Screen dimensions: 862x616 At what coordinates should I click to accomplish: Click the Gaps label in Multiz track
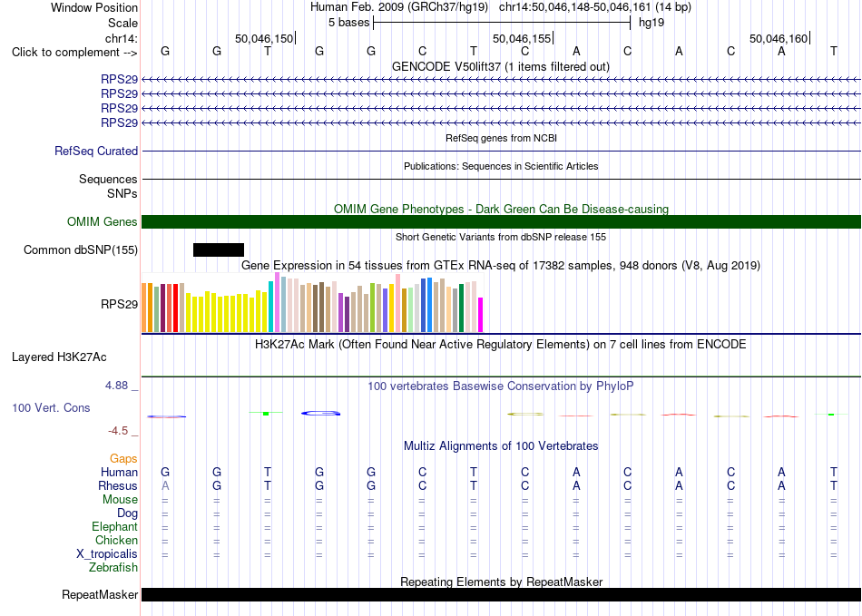click(123, 458)
